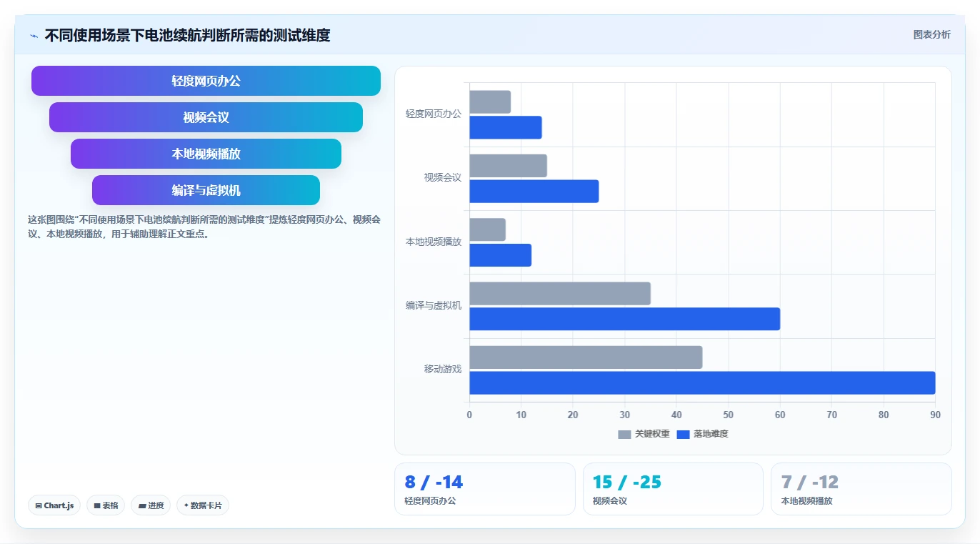Click the 进度 tag chip
This screenshot has width=980, height=544.
[x=151, y=505]
